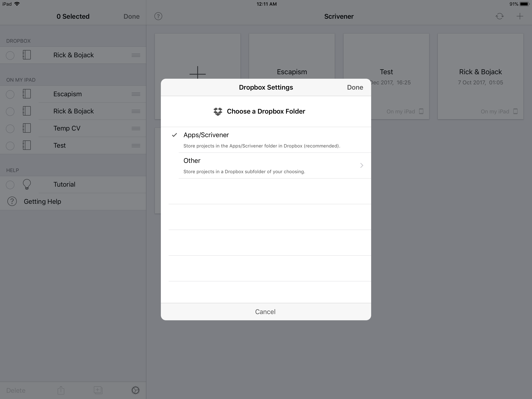Tap the iPad device icon on Test card
532x399 pixels.
(x=421, y=111)
